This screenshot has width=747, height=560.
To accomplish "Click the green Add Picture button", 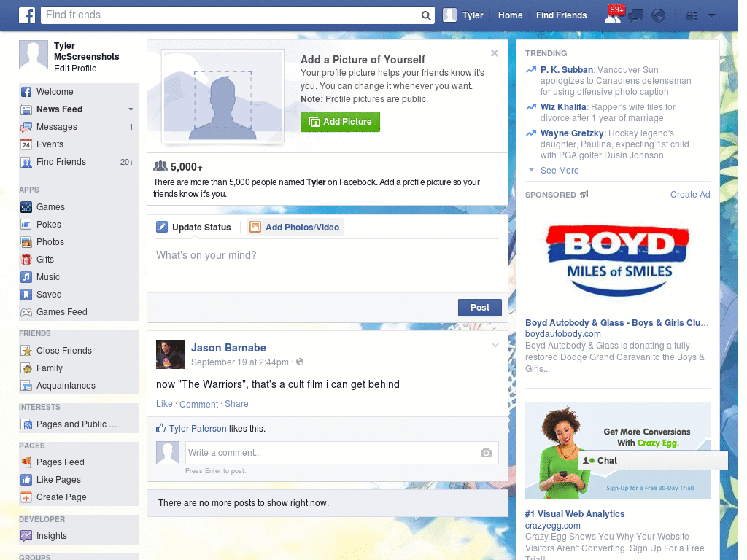I will (340, 122).
